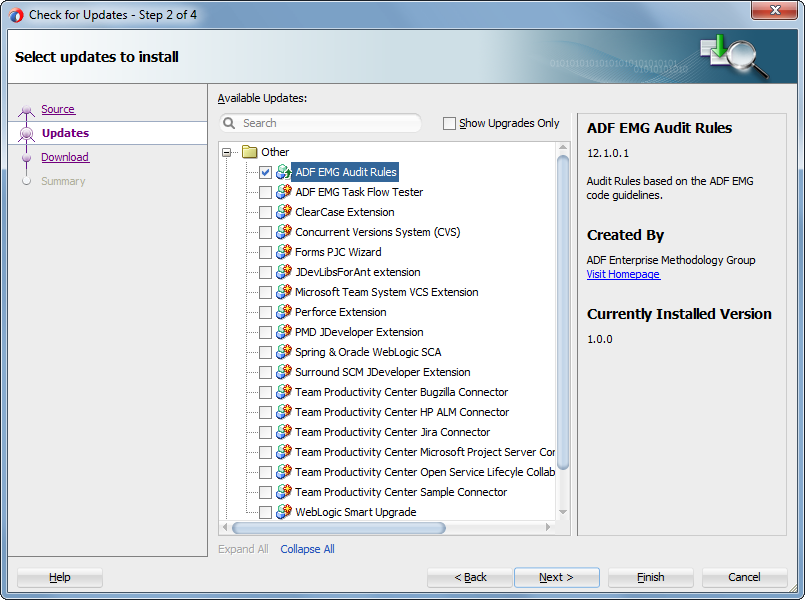The image size is (805, 600).
Task: Click the JDevLibsForAnt extension icon
Action: (283, 272)
